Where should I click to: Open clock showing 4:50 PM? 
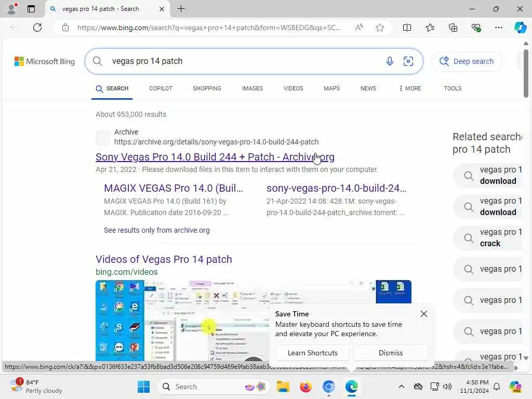pyautogui.click(x=474, y=387)
